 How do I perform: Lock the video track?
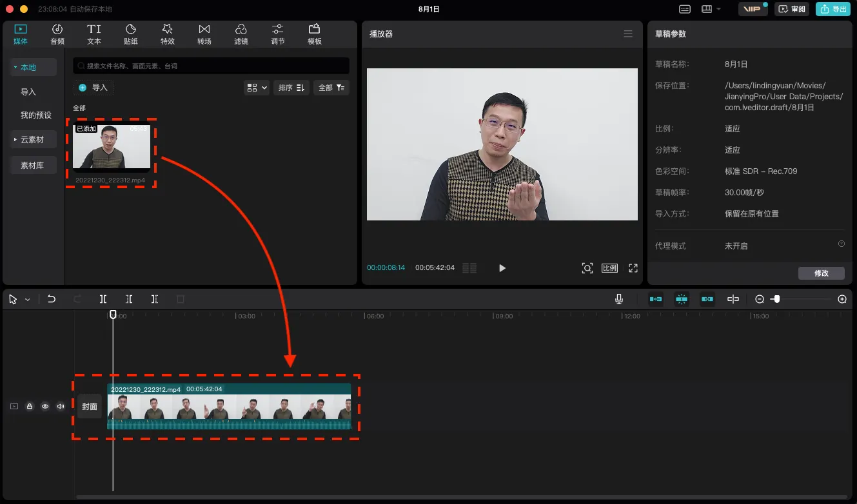click(30, 407)
